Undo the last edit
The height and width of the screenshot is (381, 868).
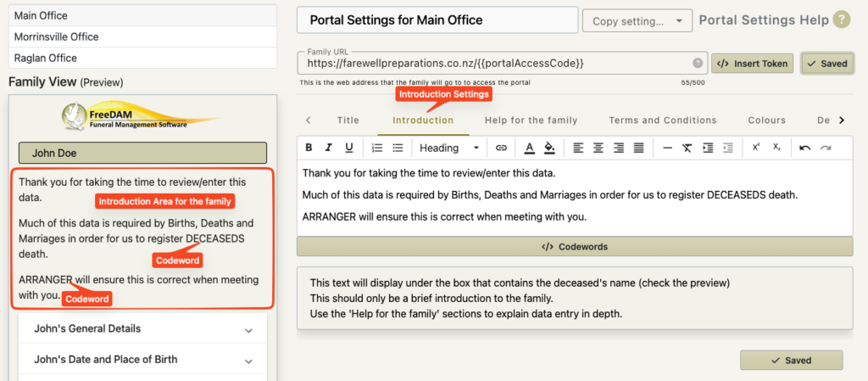pyautogui.click(x=805, y=148)
